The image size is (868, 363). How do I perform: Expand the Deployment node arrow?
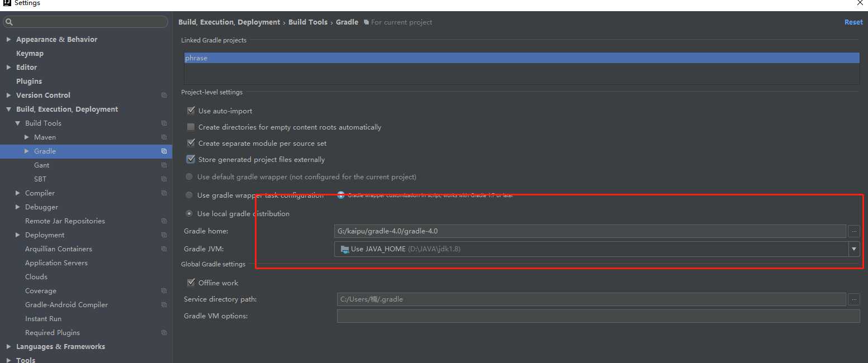click(x=17, y=235)
